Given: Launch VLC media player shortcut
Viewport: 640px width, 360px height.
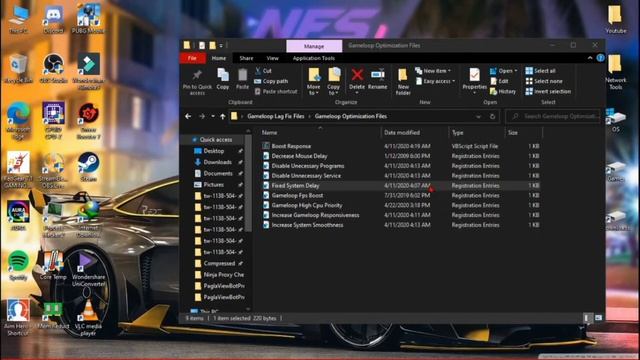Looking at the screenshot, I should tap(88, 317).
